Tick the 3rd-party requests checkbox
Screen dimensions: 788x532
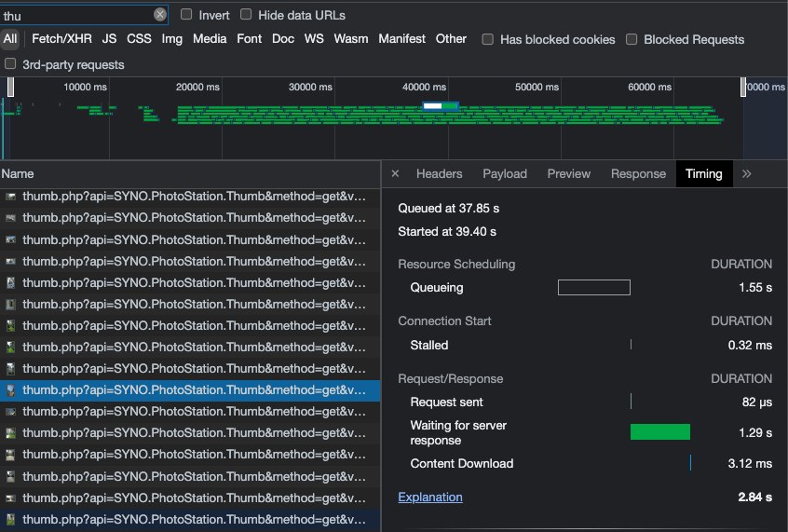click(x=11, y=64)
